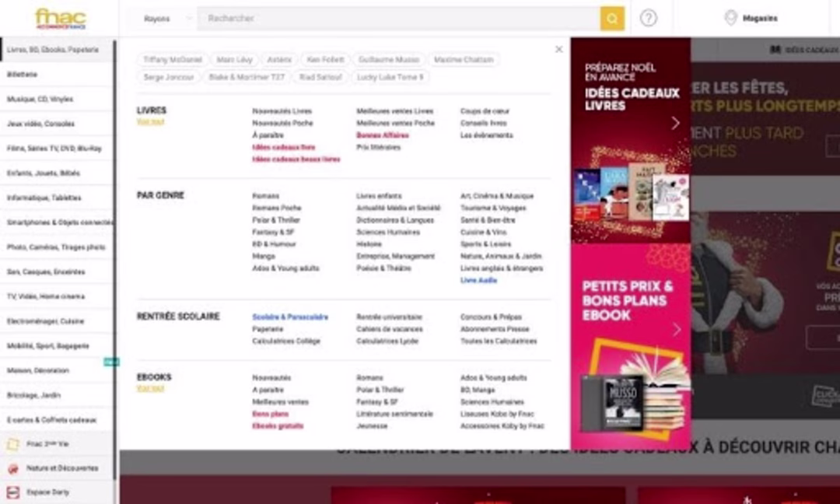Screen dimensions: 840x504
Task: Click the Guillaume Musso search tag
Action: coord(388,59)
